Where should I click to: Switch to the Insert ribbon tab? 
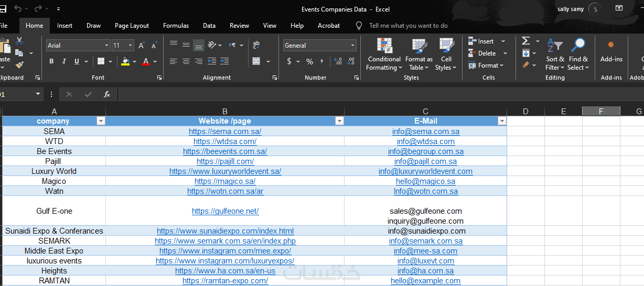(65, 26)
